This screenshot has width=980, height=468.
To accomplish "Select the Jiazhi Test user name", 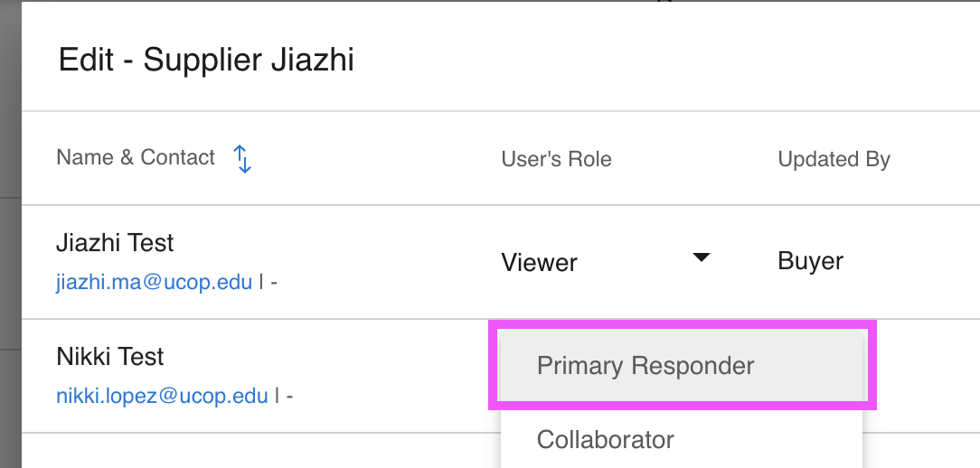I will click(115, 243).
